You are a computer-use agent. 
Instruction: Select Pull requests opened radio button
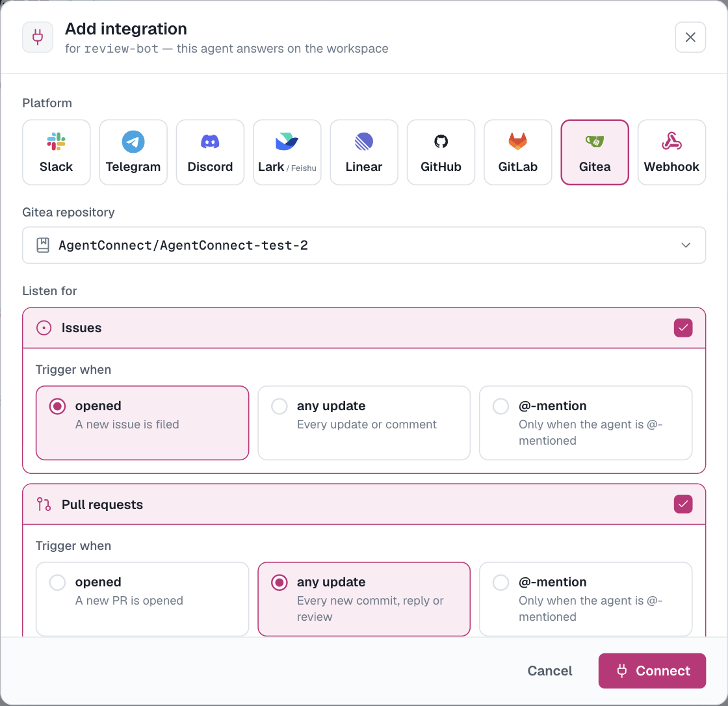coord(58,582)
